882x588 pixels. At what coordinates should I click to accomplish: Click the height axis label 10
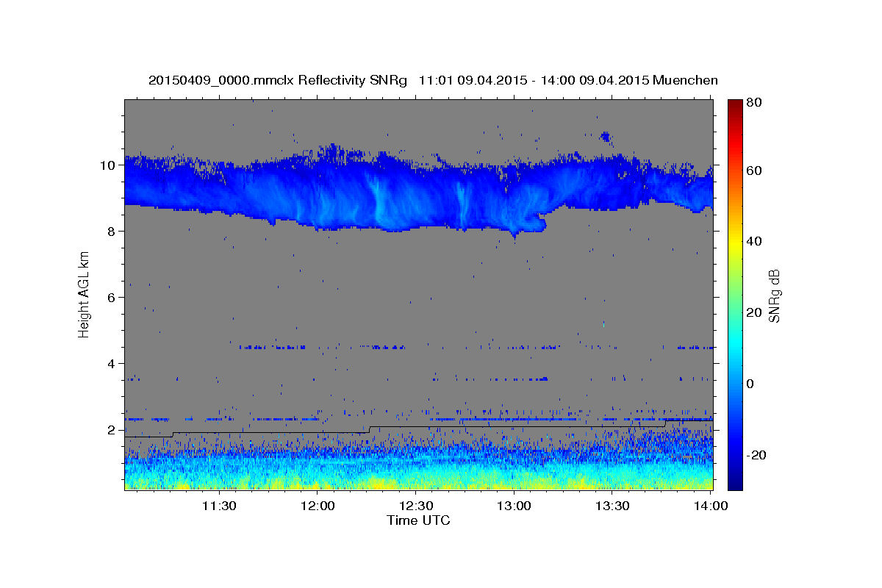click(109, 165)
